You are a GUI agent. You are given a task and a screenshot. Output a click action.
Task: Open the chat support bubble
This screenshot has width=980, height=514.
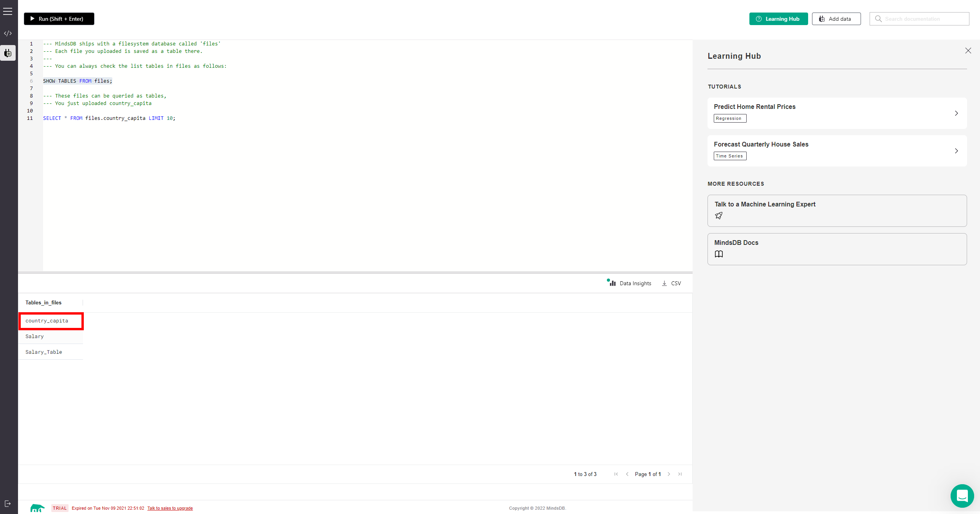(x=962, y=496)
